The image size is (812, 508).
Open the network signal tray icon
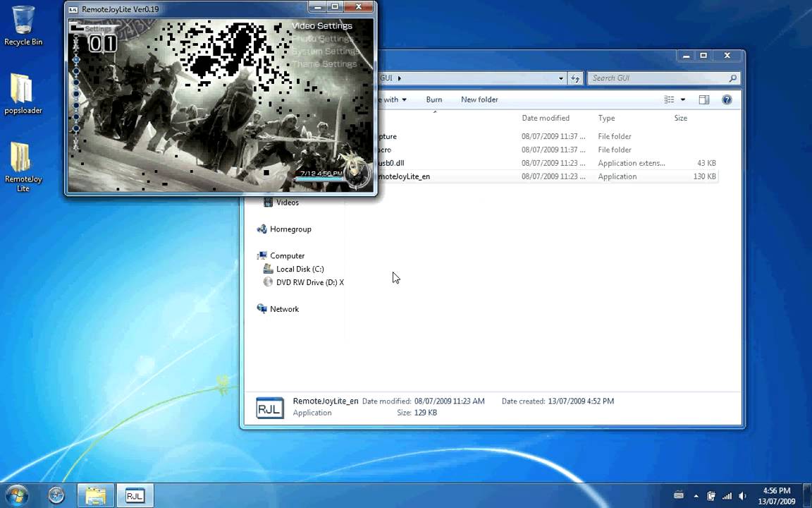(727, 496)
